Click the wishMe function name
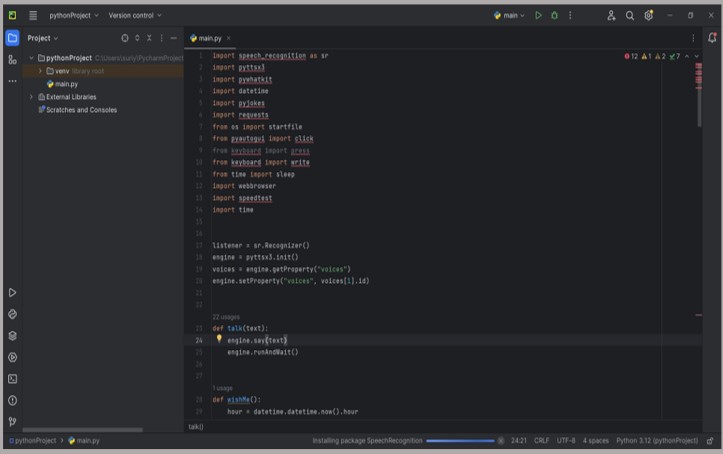Viewport: 723px width, 454px height. [238, 400]
